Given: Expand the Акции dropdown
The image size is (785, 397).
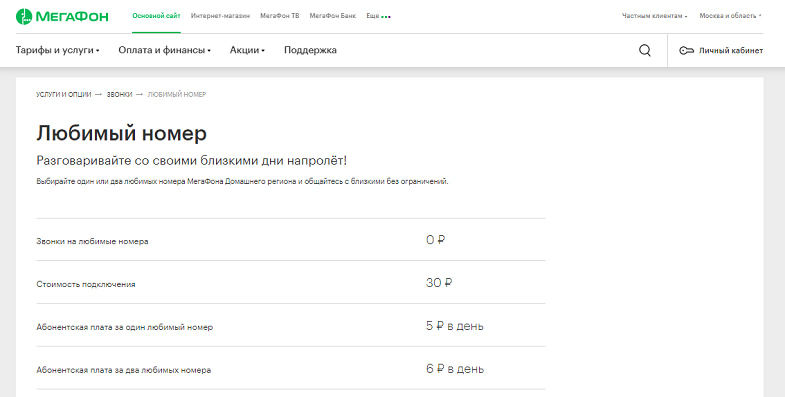Looking at the screenshot, I should [x=247, y=50].
